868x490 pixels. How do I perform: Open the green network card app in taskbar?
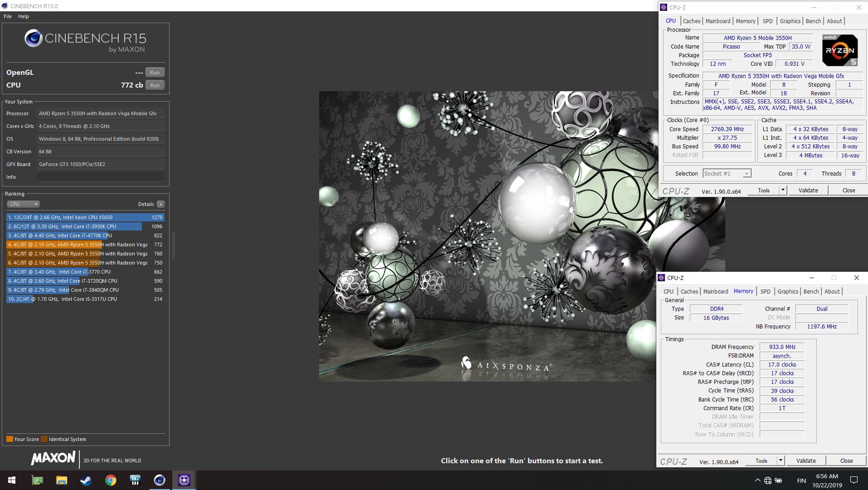[37, 480]
